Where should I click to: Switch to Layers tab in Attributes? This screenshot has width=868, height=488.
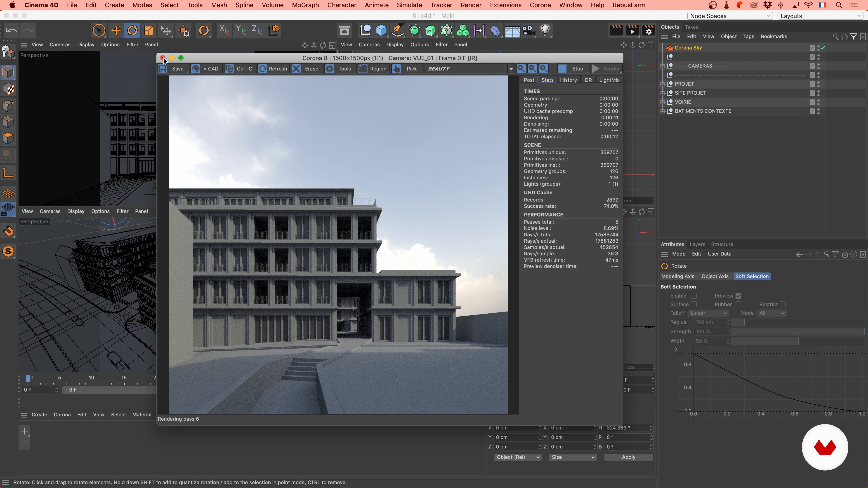pyautogui.click(x=697, y=244)
